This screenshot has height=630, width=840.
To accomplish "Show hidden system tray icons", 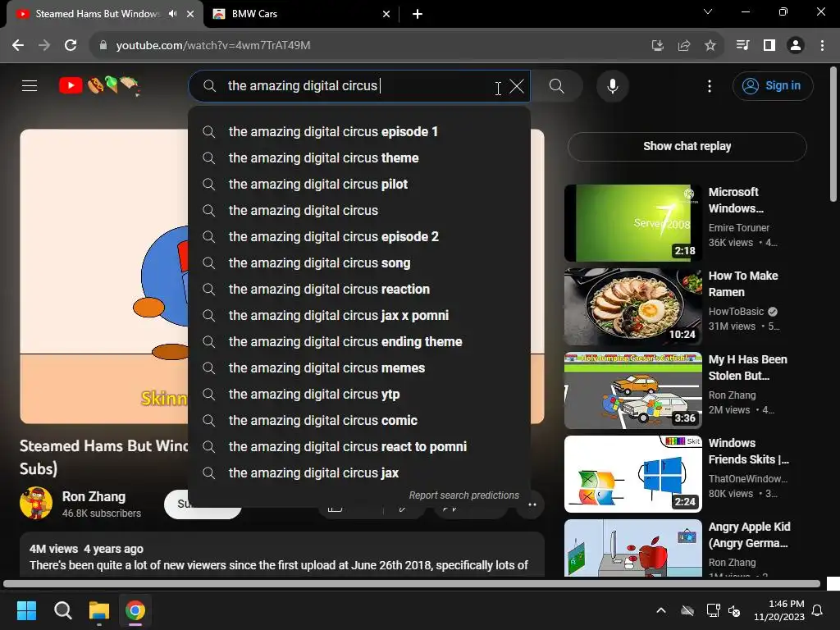I will click(x=661, y=610).
